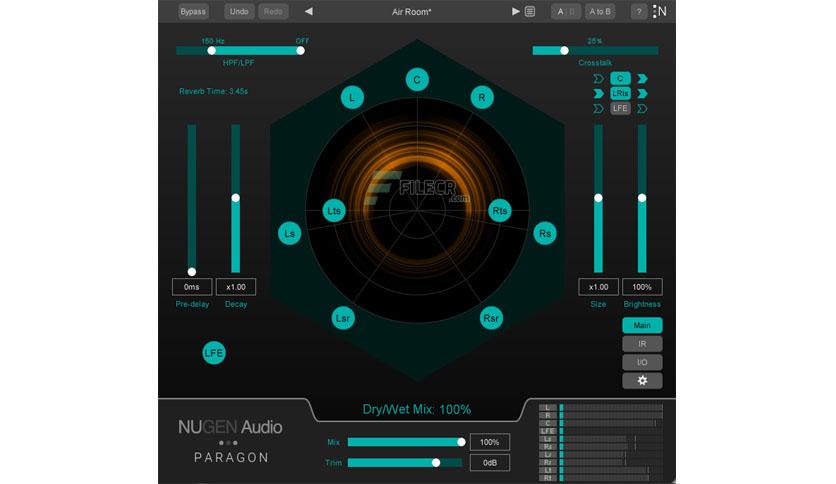836x484 pixels.
Task: Select the Rs speaker node
Action: pos(545,233)
